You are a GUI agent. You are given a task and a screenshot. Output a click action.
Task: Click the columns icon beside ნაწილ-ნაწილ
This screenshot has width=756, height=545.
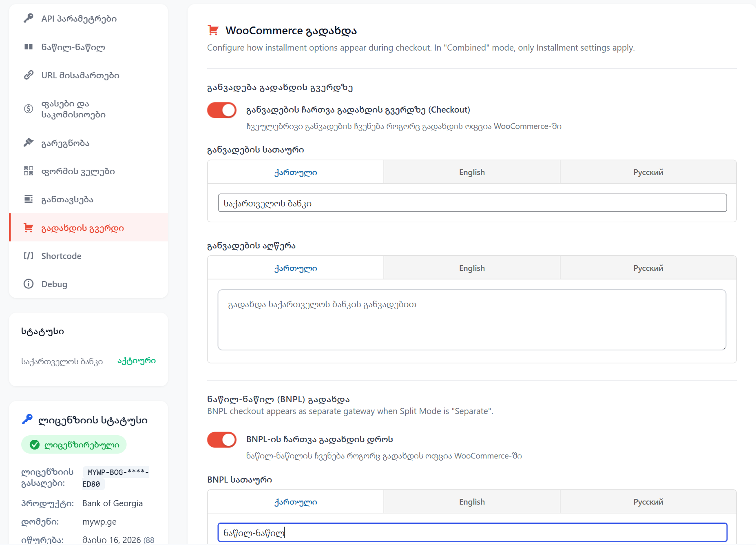point(28,47)
